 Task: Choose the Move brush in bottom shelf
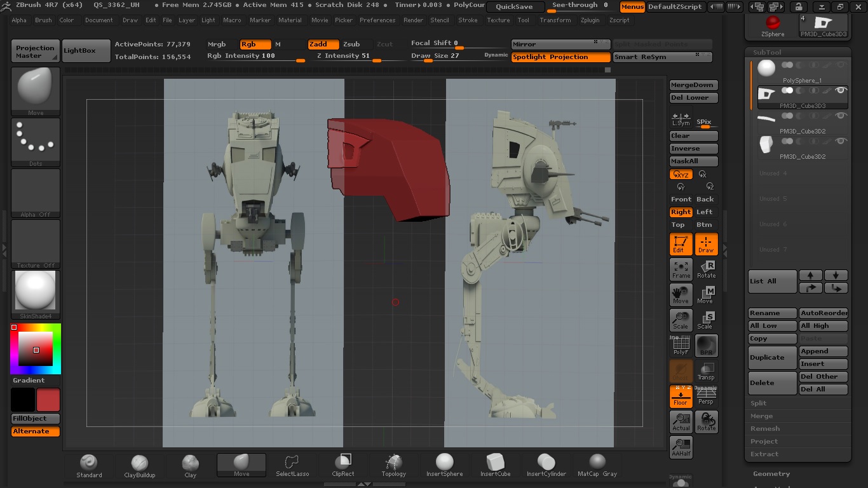[x=241, y=465]
